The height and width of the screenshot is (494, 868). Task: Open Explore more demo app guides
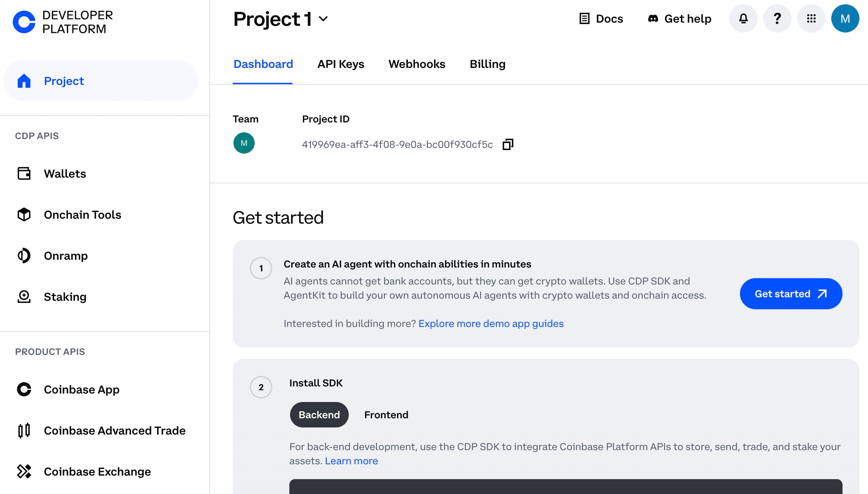point(491,323)
